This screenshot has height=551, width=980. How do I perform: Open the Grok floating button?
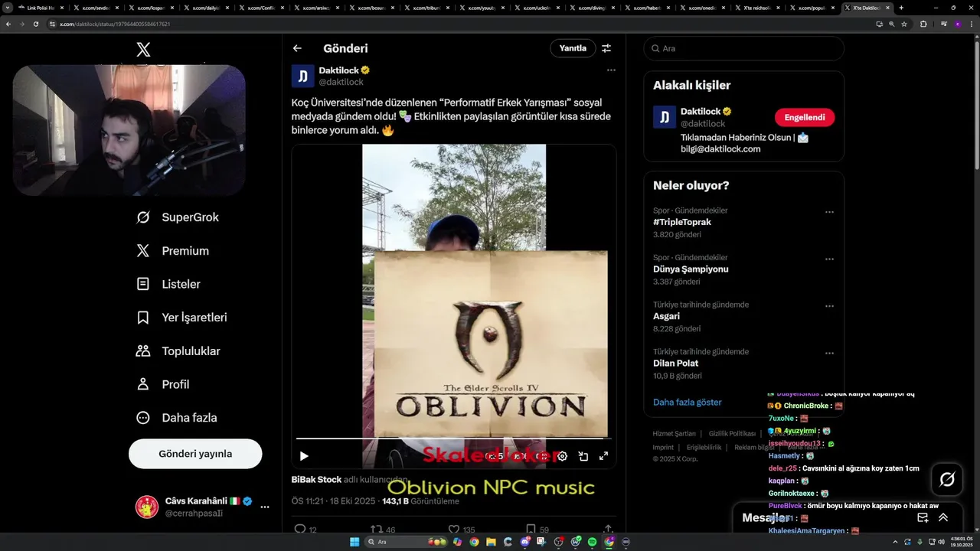pos(947,479)
